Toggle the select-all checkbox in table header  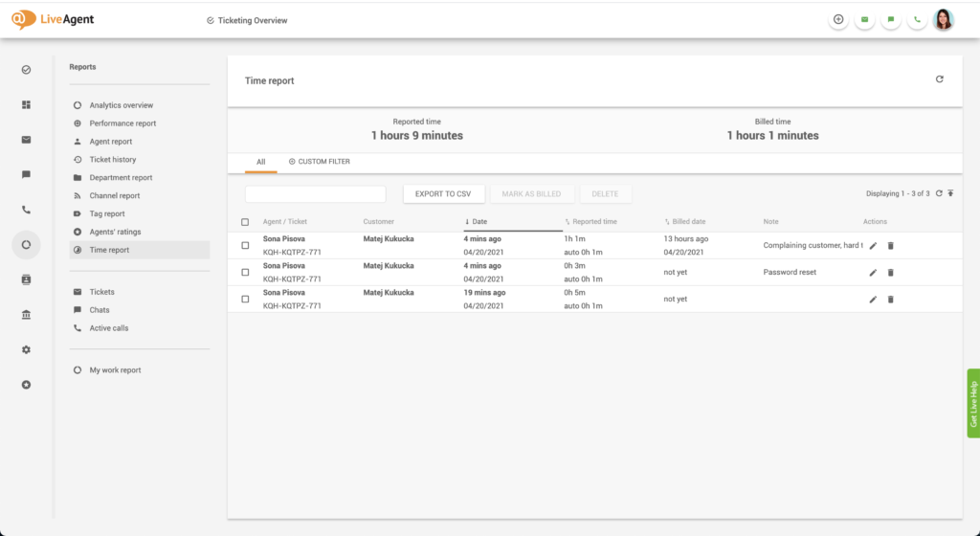tap(245, 222)
